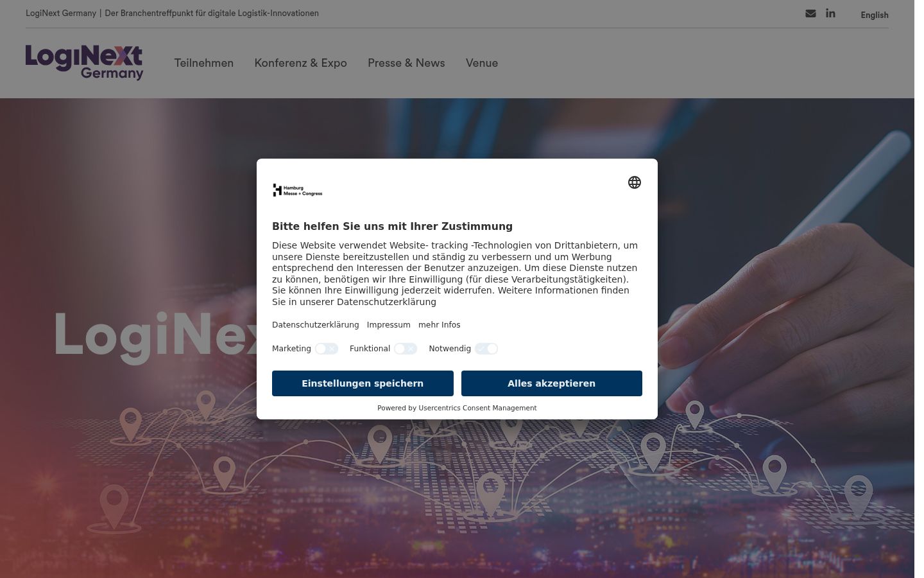The width and height of the screenshot is (924, 578).
Task: Click the email envelope icon
Action: click(810, 13)
